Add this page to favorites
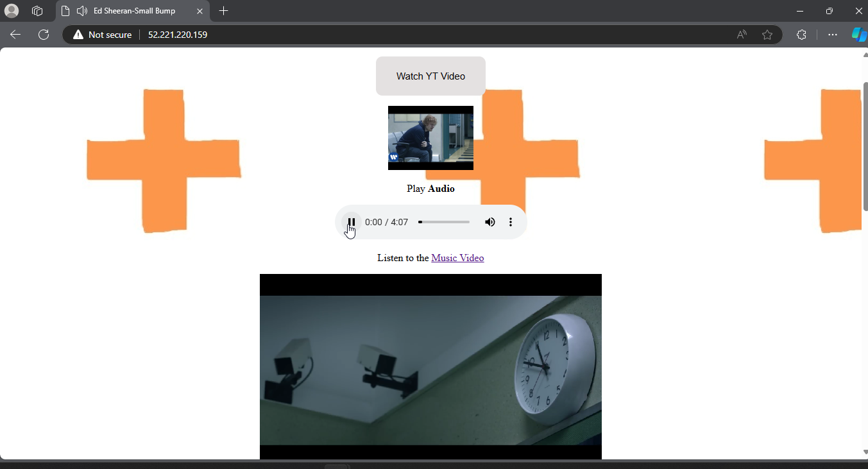 pyautogui.click(x=767, y=35)
